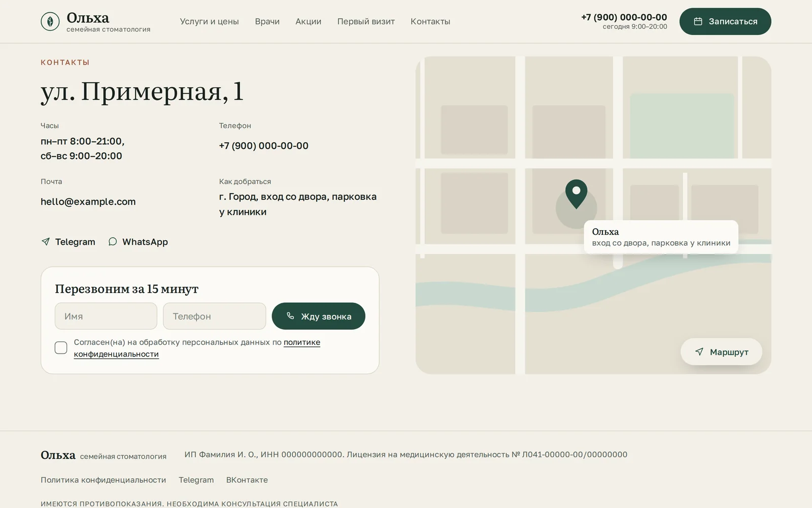The height and width of the screenshot is (508, 812).
Task: Open the Акции menu item
Action: 308,21
